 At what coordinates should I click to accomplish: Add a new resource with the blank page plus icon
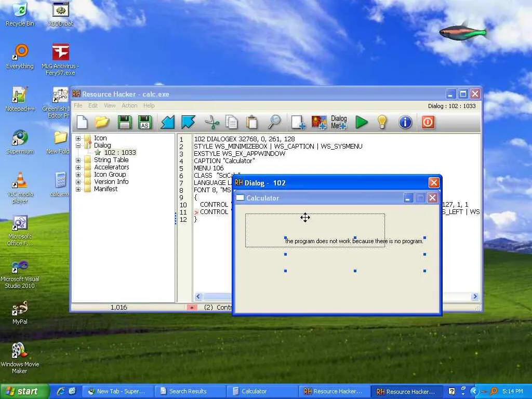298,123
